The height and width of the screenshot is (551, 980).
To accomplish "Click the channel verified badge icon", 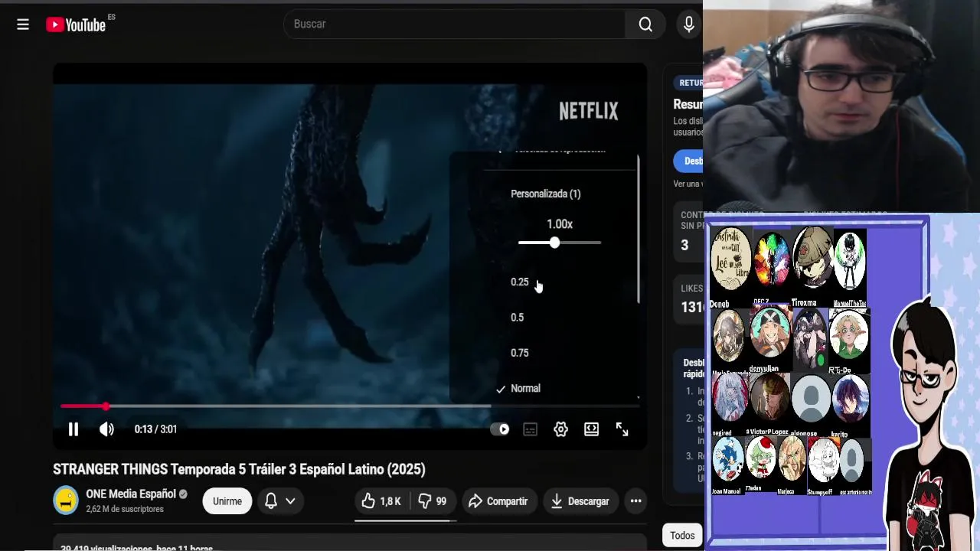I will 183,494.
